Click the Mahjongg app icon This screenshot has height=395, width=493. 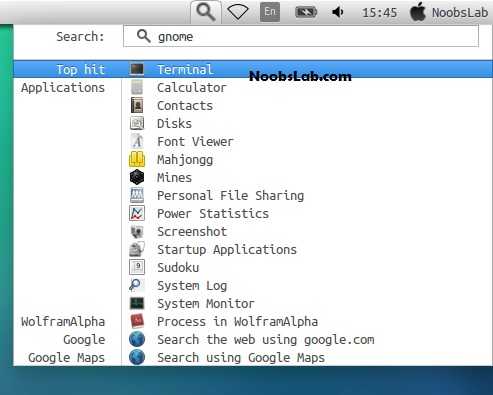tap(137, 159)
